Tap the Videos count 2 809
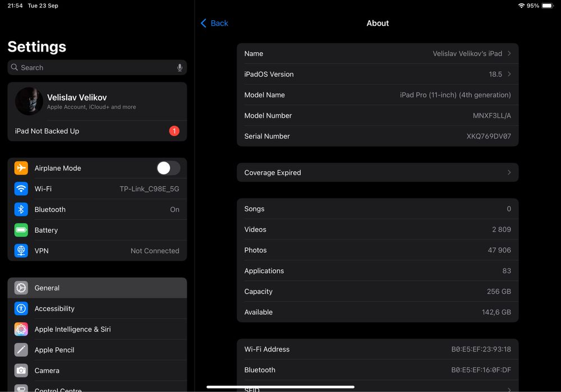This screenshot has width=561, height=392. pos(501,229)
